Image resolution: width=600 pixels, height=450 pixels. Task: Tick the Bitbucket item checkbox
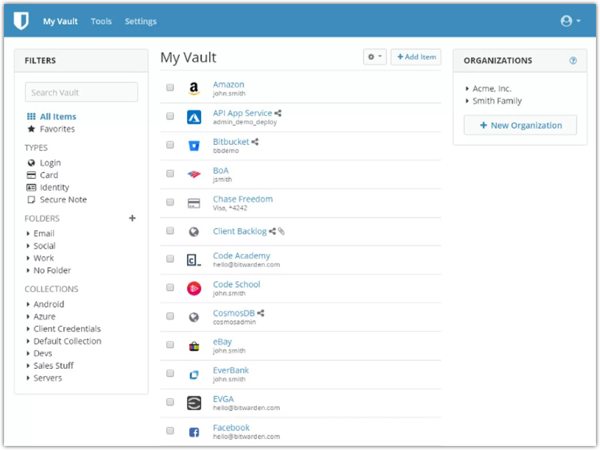(x=170, y=145)
